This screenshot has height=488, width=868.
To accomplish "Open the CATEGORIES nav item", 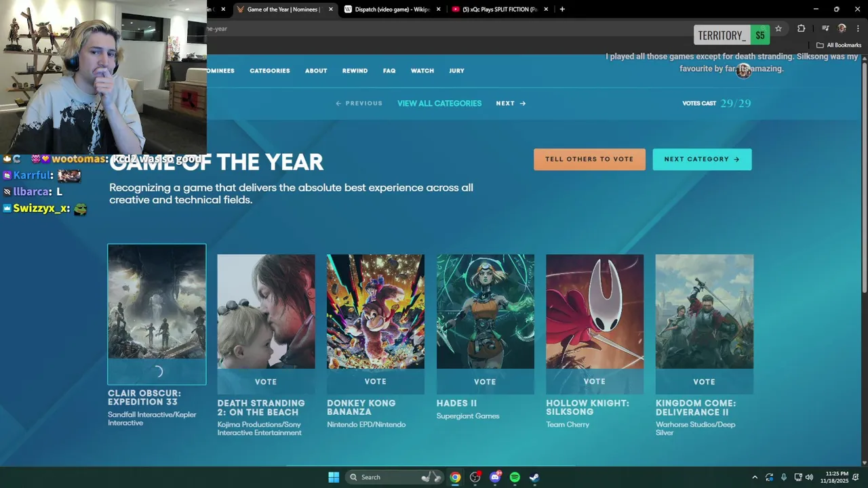I will [270, 70].
